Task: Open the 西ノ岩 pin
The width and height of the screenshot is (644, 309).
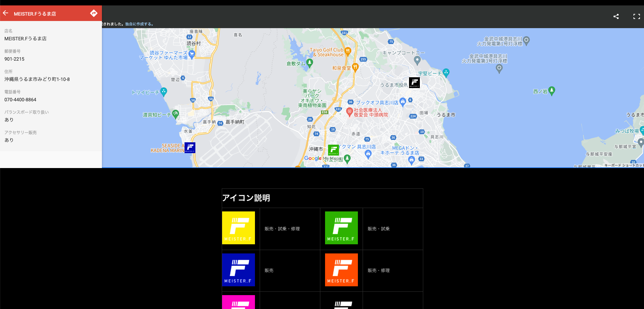Action: (x=552, y=91)
